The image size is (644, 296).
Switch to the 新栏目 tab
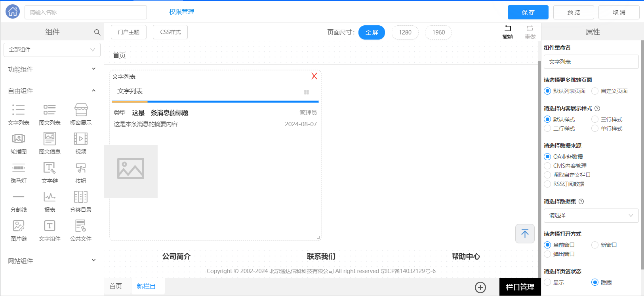point(146,286)
